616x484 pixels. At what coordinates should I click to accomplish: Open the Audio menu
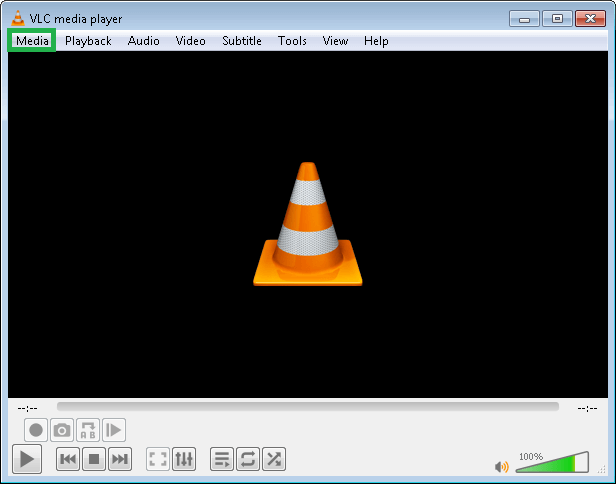[143, 40]
